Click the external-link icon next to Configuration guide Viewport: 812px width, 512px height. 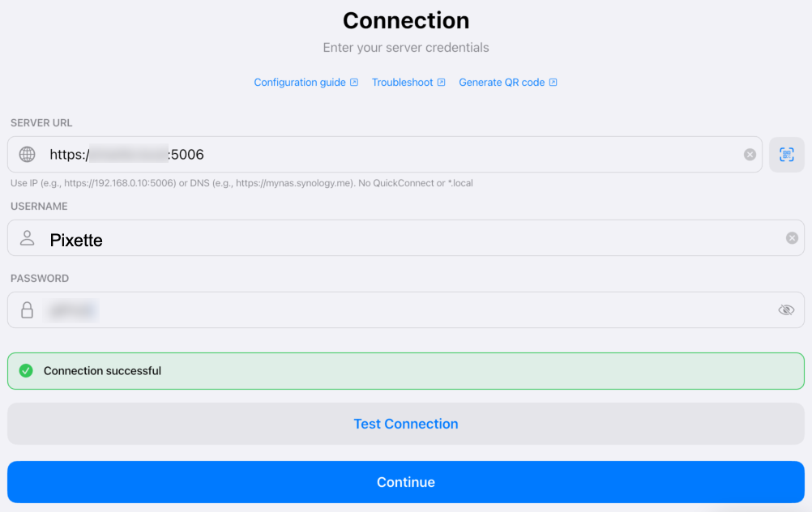point(355,82)
